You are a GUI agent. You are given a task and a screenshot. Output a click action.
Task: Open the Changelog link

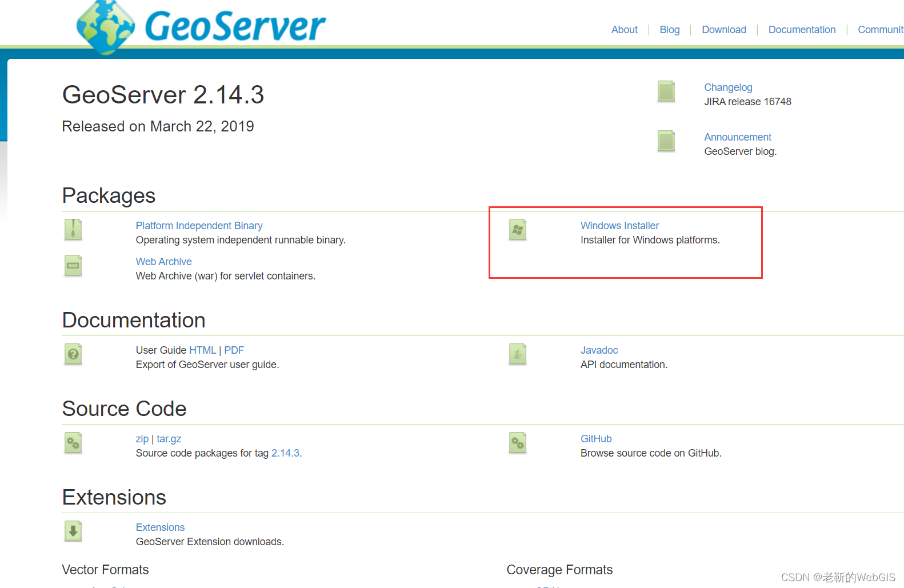pos(728,87)
